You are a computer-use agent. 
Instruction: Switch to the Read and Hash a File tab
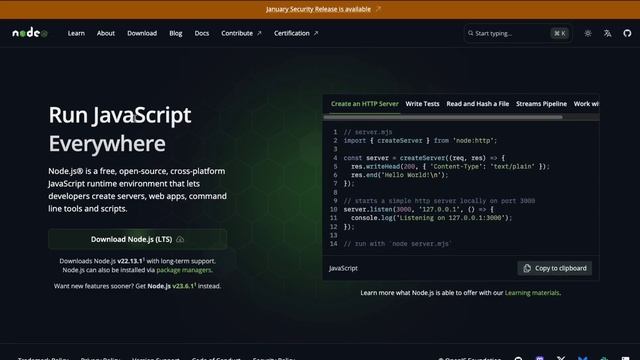[x=478, y=104]
